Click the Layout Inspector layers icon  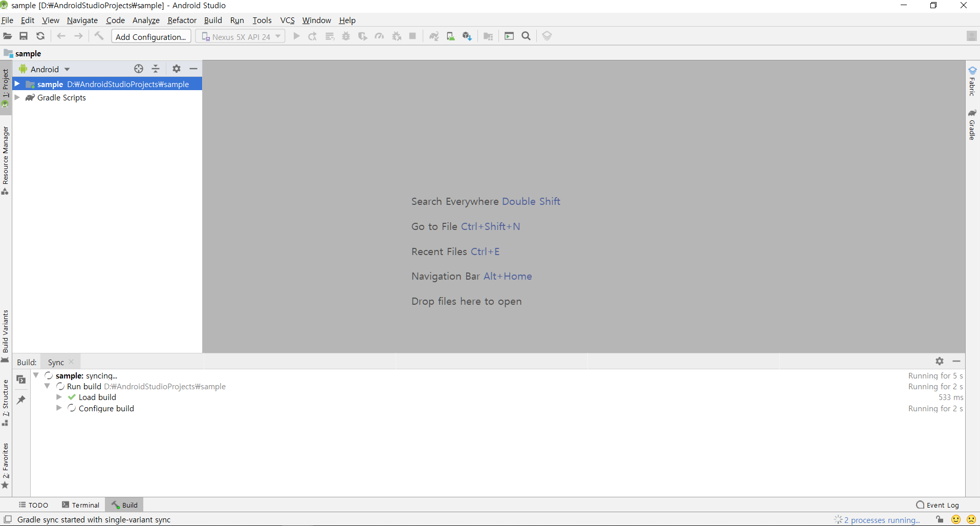coord(547,36)
